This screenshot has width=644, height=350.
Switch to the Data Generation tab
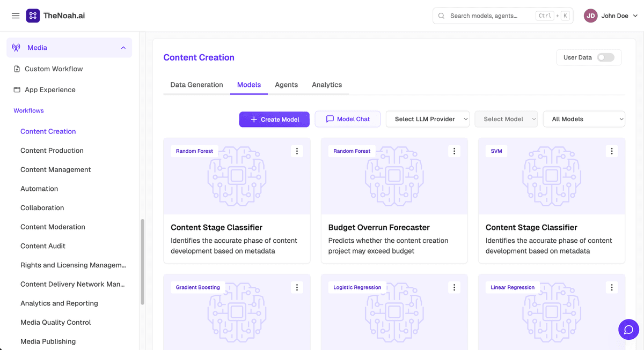[196, 85]
